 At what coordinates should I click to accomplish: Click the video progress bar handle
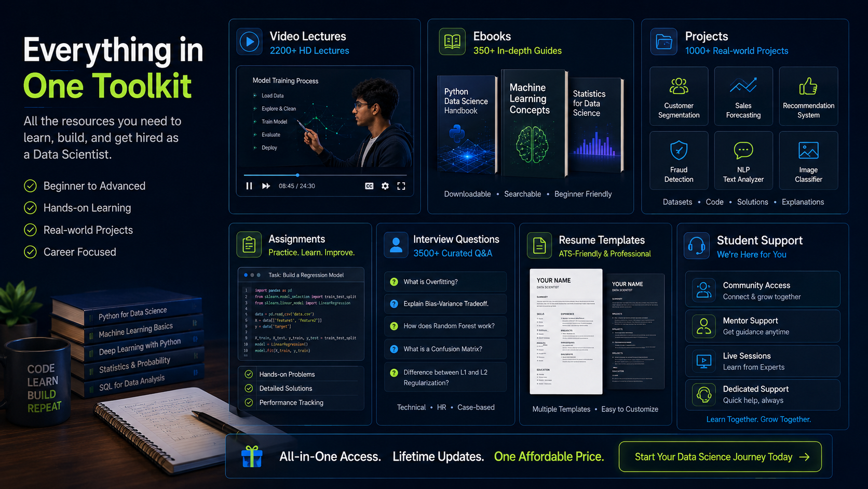click(297, 175)
